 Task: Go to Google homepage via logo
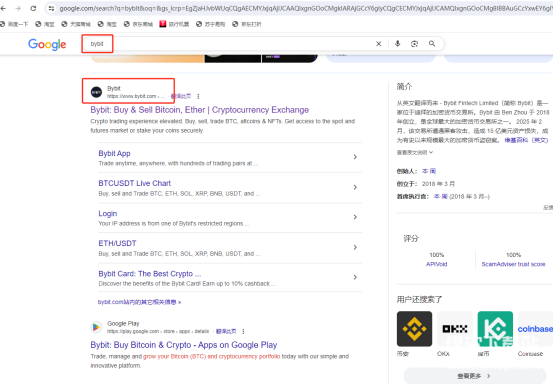point(47,45)
